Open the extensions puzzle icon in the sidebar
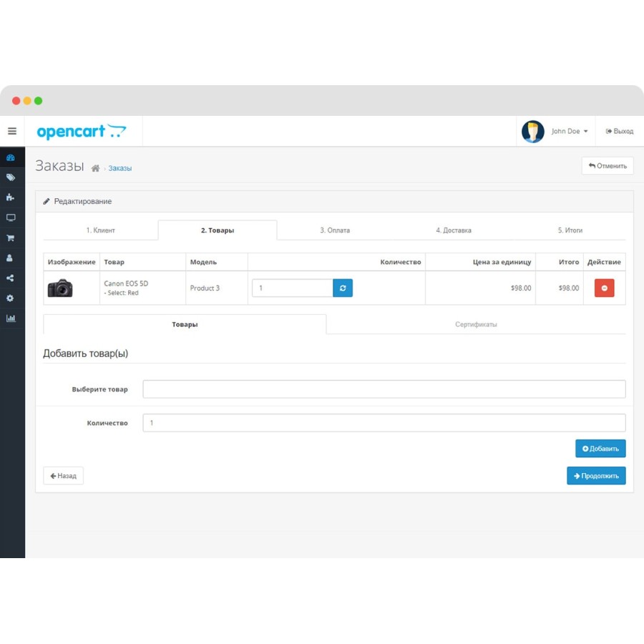 [x=11, y=197]
